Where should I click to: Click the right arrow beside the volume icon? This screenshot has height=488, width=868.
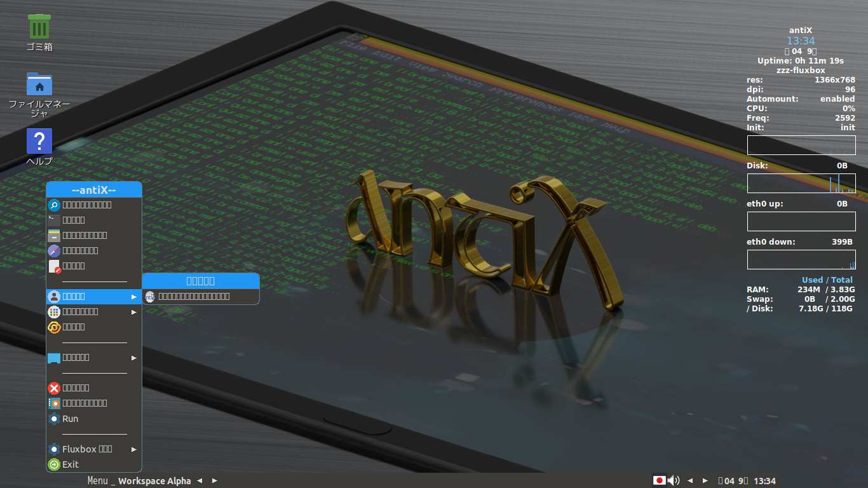[x=705, y=481]
